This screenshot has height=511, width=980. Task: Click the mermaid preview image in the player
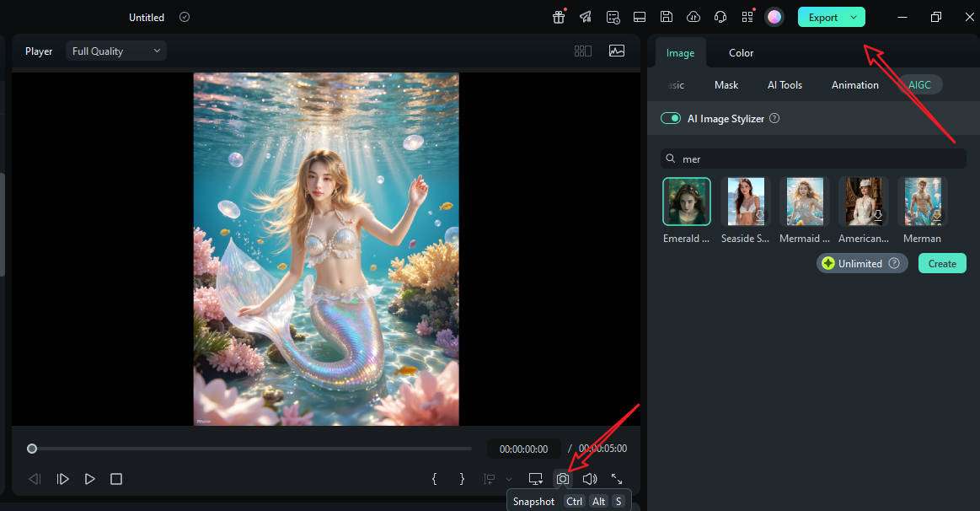326,249
